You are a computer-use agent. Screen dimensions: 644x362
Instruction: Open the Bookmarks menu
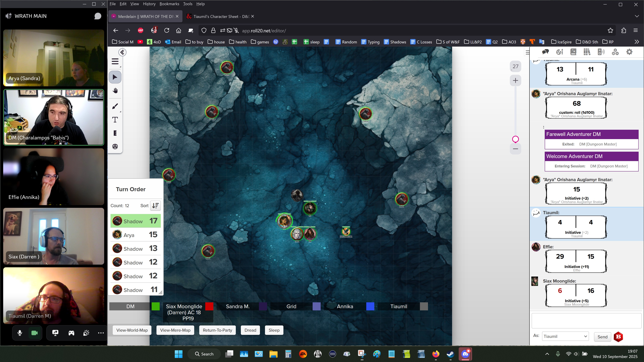point(169,4)
